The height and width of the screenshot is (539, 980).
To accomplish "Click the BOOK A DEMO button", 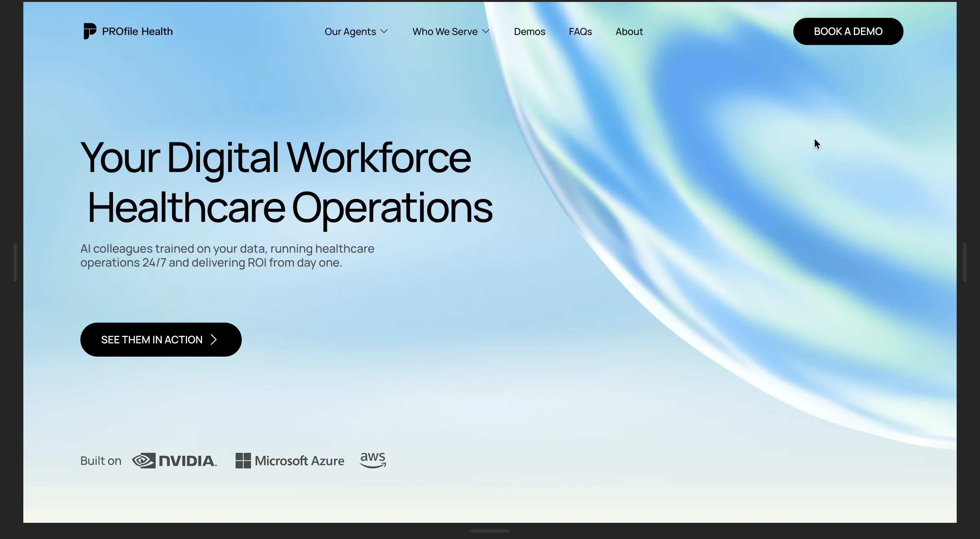I will pyautogui.click(x=848, y=31).
